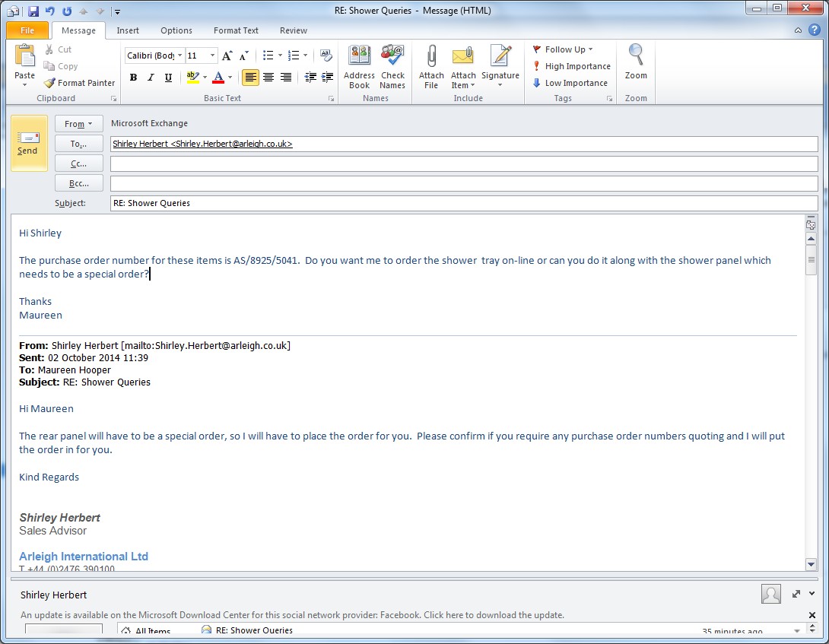The height and width of the screenshot is (644, 829).
Task: Center the paragraph text
Action: (x=268, y=78)
